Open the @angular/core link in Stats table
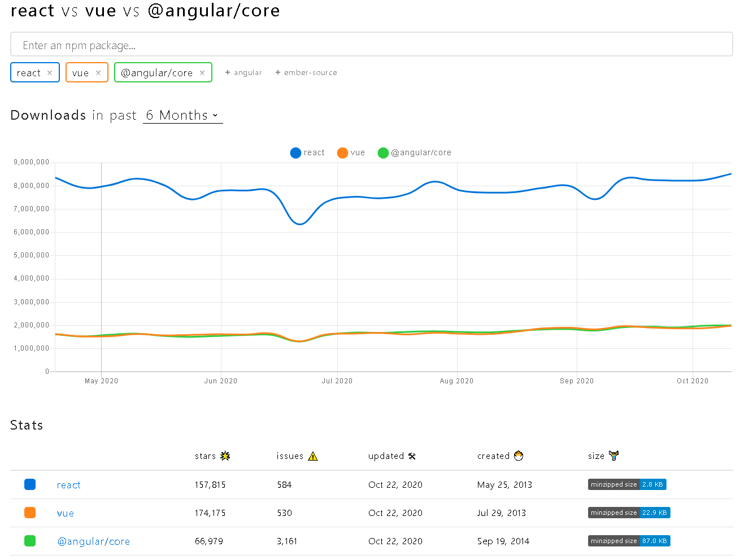This screenshot has width=740, height=560. (x=94, y=541)
